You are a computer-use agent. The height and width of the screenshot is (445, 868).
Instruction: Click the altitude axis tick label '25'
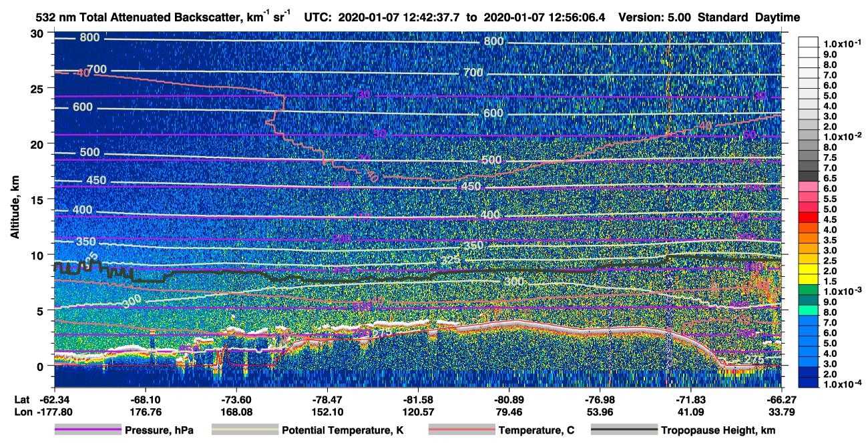(x=37, y=88)
